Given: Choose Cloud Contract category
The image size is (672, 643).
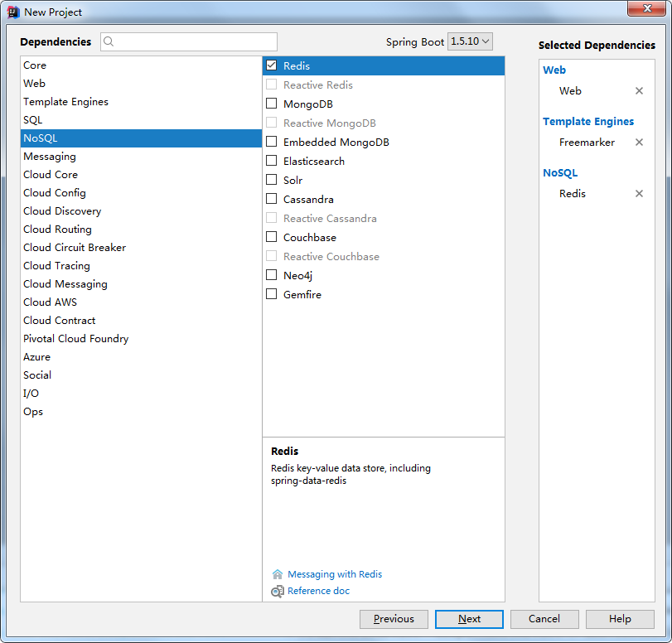Looking at the screenshot, I should (141, 320).
